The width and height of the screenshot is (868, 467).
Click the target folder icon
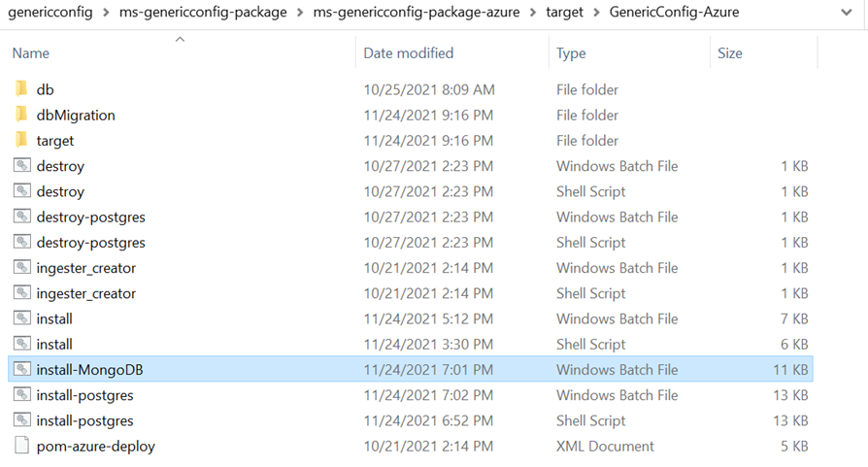pos(21,141)
